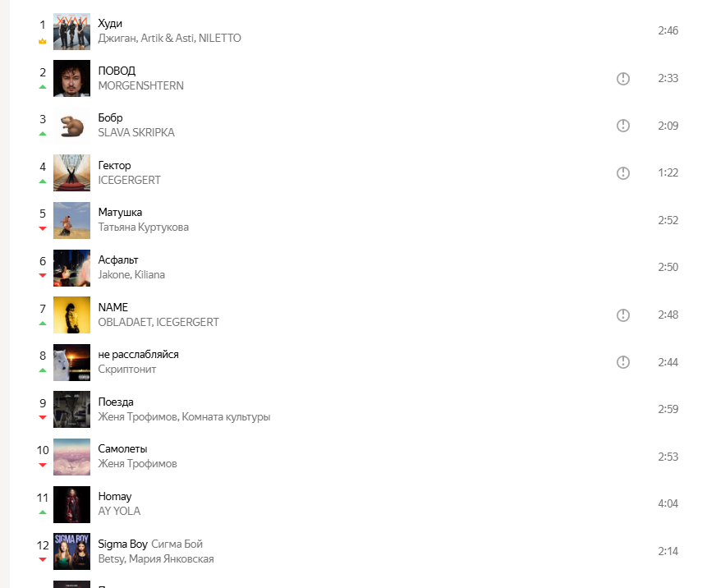
Task: Open the yellow NAME album cover
Action: pos(71,315)
